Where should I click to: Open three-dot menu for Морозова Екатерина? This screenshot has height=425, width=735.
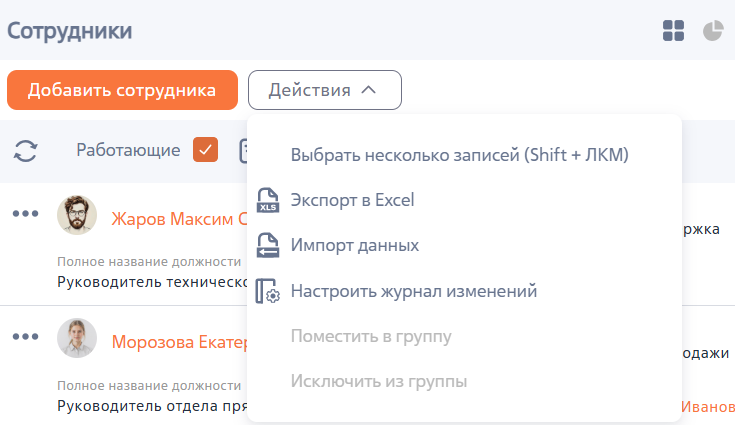coord(25,336)
